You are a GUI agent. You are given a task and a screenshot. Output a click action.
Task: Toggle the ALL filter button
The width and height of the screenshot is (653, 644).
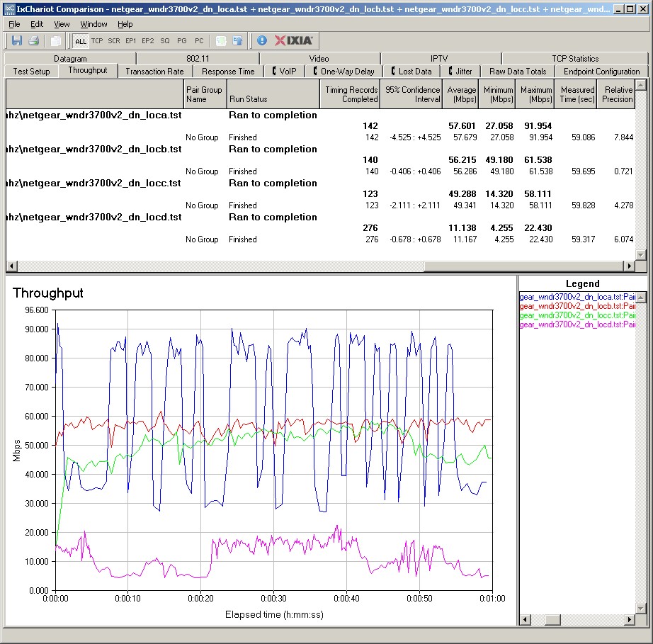[80, 41]
